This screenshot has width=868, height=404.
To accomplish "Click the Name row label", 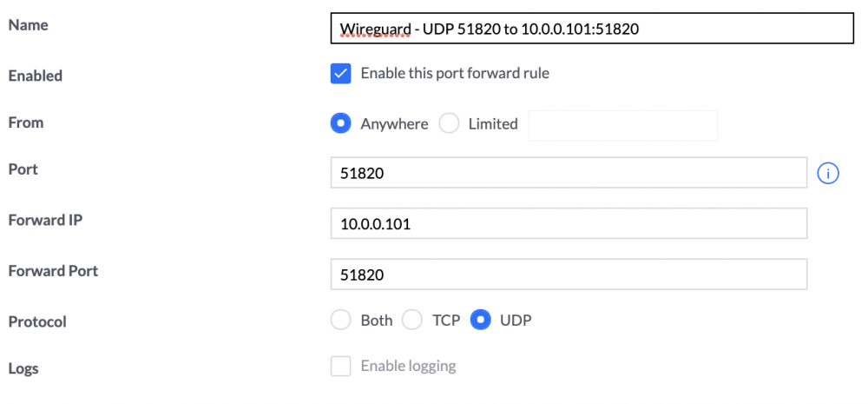I will tap(29, 25).
